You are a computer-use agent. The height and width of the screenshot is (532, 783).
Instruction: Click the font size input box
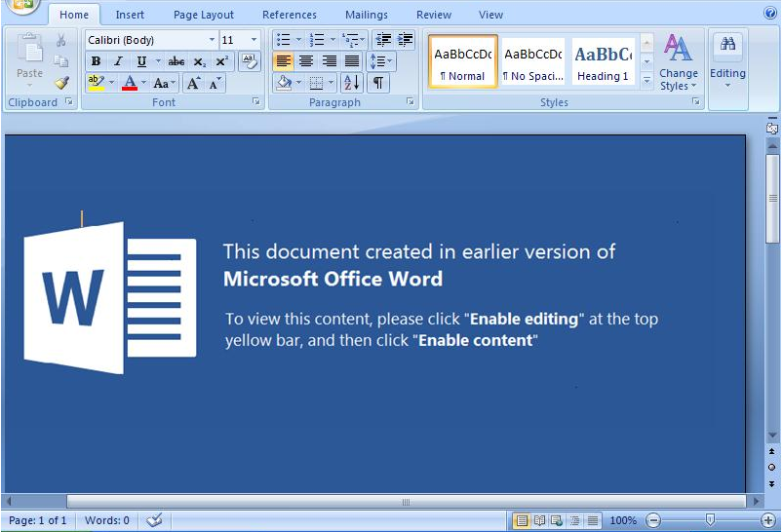(x=234, y=40)
